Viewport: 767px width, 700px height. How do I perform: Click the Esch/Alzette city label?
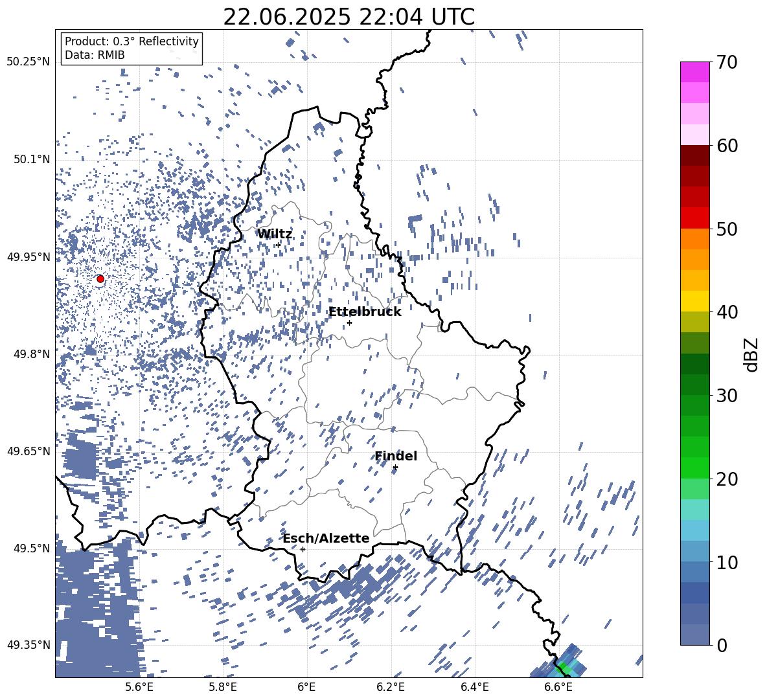pos(326,538)
